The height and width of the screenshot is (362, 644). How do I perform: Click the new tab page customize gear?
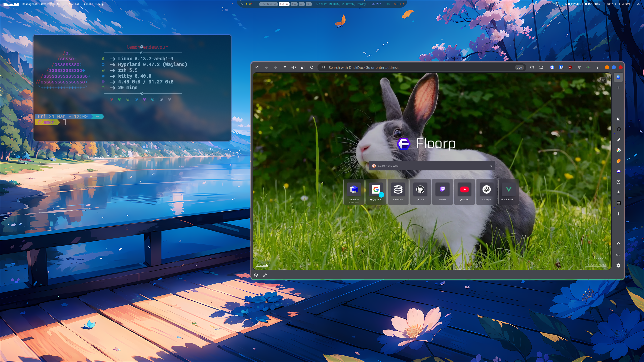pyautogui.click(x=604, y=80)
